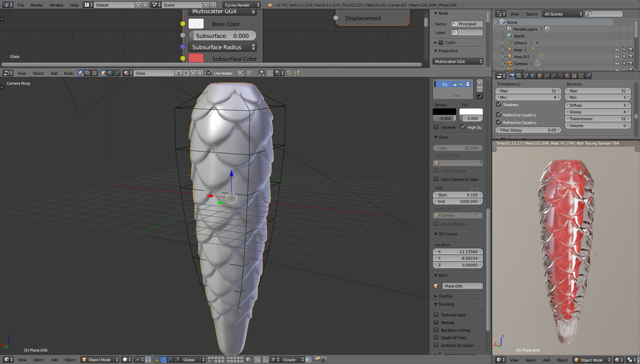The image size is (640, 364).
Task: Open the Global orientation dropdown
Action: click(193, 360)
